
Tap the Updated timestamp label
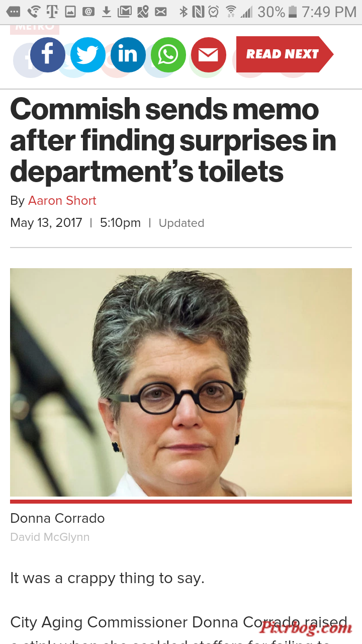[182, 223]
